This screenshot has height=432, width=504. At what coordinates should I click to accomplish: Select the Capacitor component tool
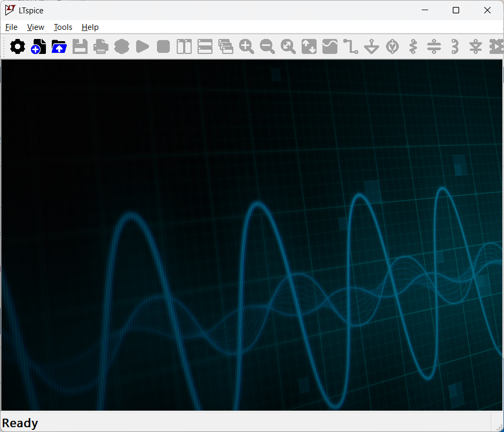[434, 47]
